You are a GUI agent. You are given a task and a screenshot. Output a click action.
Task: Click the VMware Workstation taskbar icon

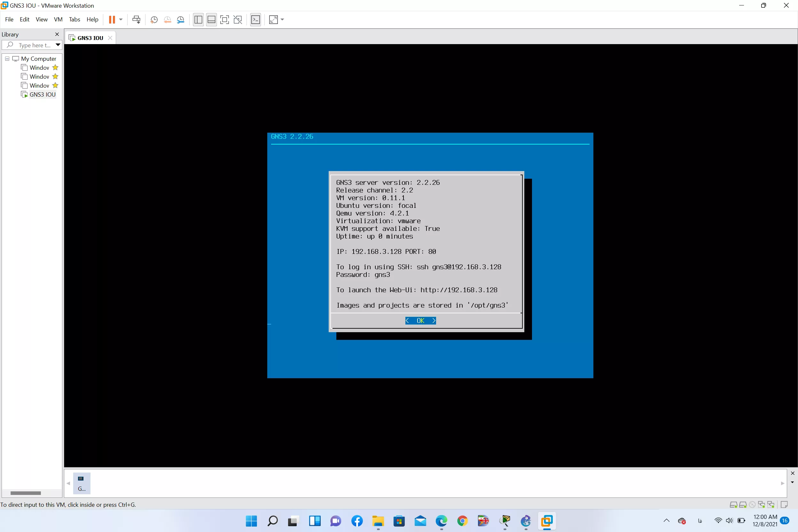point(547,521)
